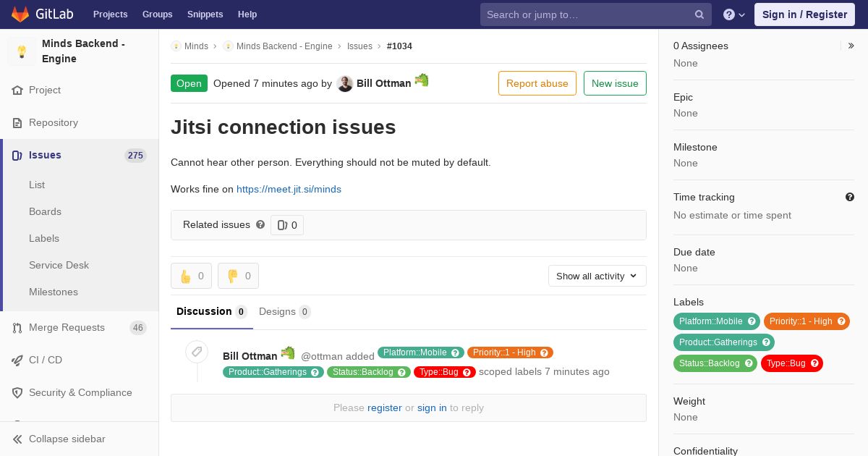The height and width of the screenshot is (456, 868).
Task: Click the Sign in / Register button
Action: (804, 14)
